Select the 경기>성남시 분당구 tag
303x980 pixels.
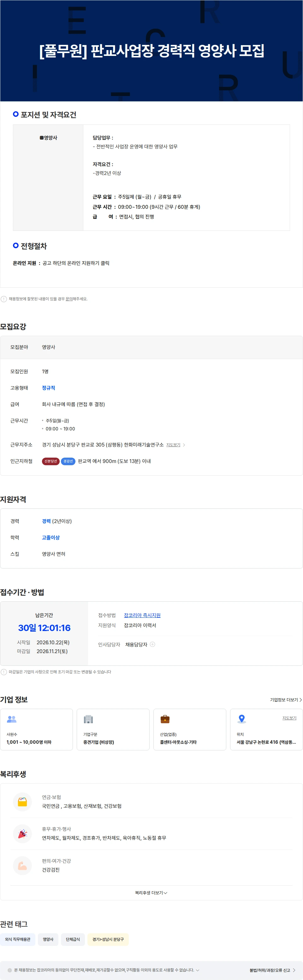[108, 939]
